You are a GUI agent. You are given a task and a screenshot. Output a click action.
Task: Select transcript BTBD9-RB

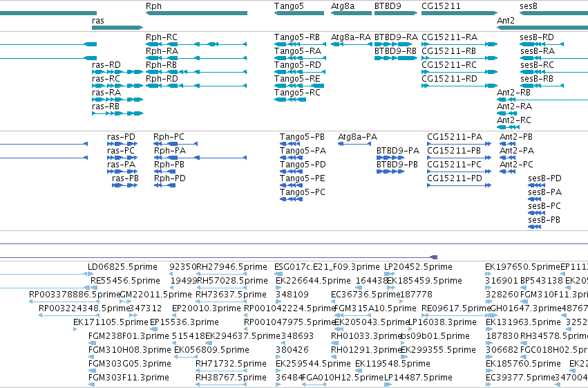tap(396, 58)
